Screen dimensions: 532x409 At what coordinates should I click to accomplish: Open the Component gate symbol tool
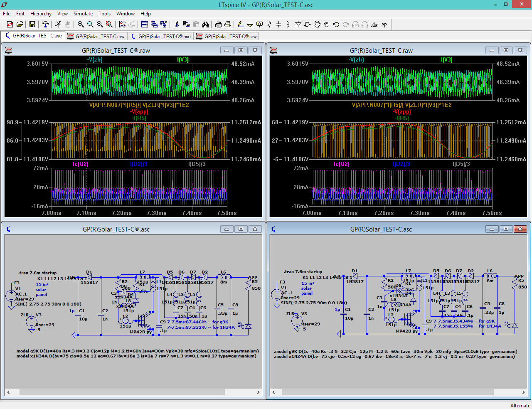tap(308, 25)
